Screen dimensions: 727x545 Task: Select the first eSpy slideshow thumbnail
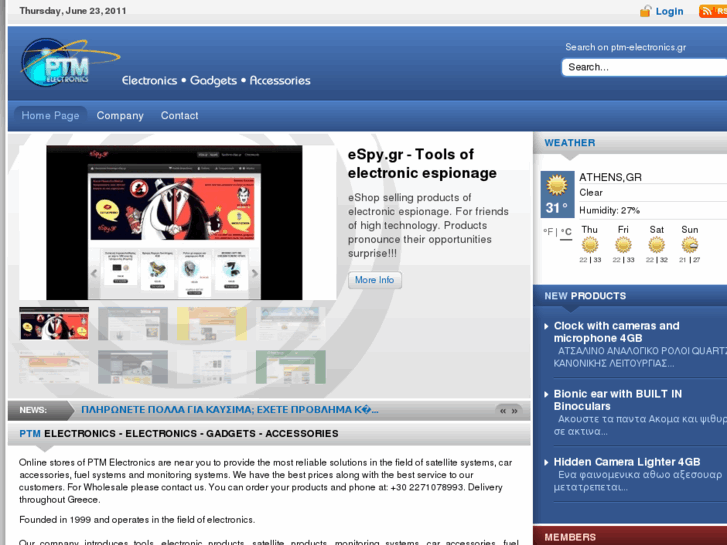pyautogui.click(x=54, y=323)
